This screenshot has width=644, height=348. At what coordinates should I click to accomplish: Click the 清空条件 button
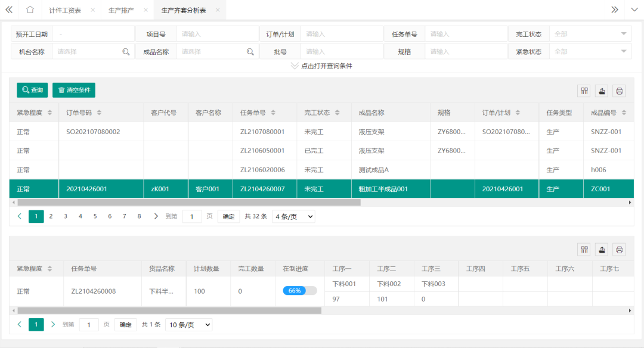tap(74, 90)
